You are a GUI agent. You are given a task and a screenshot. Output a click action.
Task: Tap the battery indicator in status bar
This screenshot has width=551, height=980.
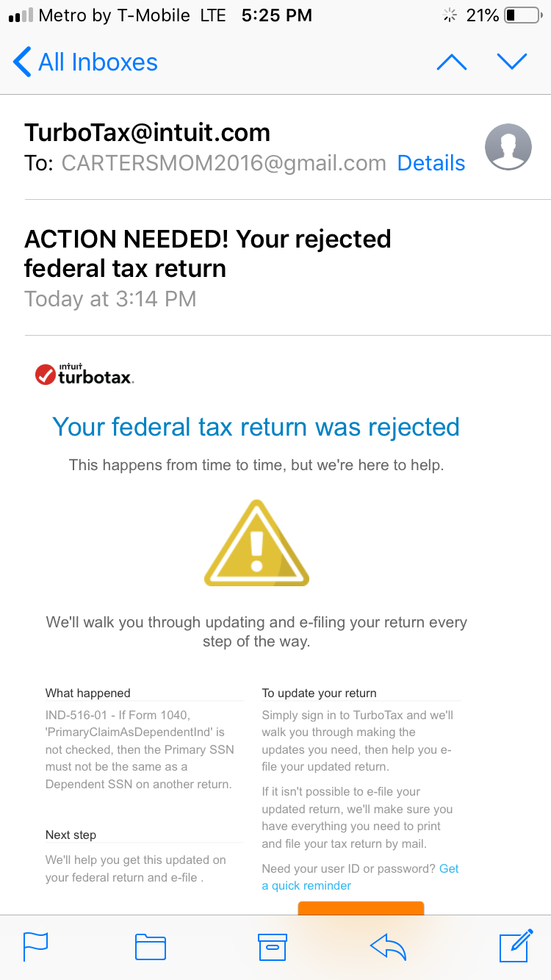(x=522, y=15)
